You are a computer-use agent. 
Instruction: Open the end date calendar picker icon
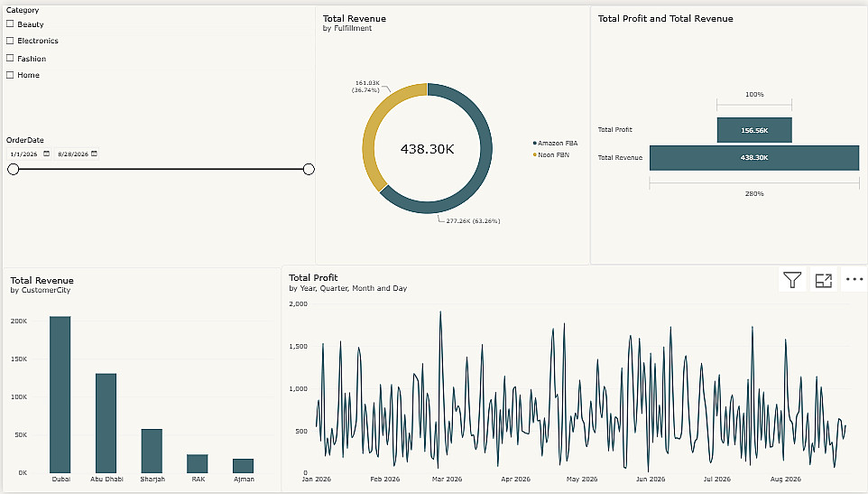tap(94, 154)
